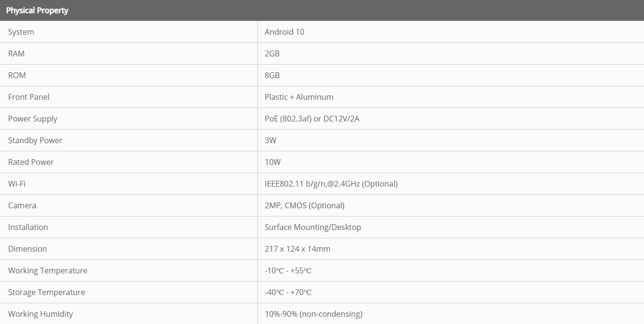Click the Plastic + Aluminum text
The image size is (644, 324).
[x=299, y=97]
